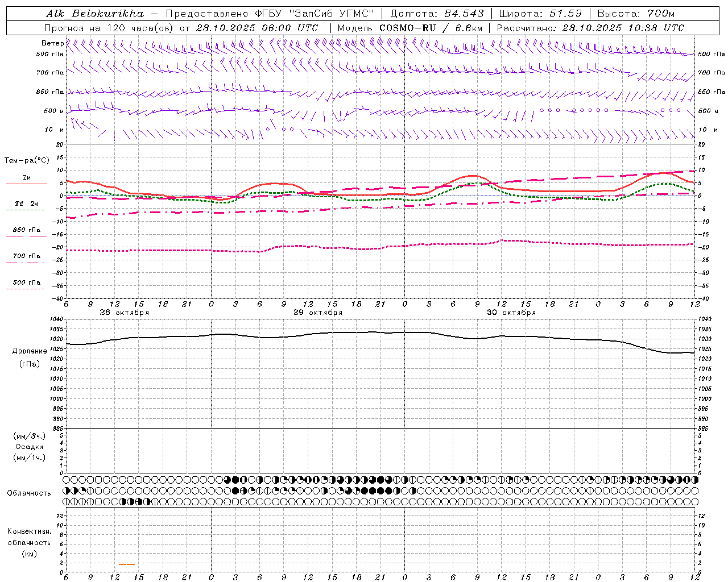Click the 'Ветер' wind panel label
Screen dimensions: 728x582
(52, 43)
